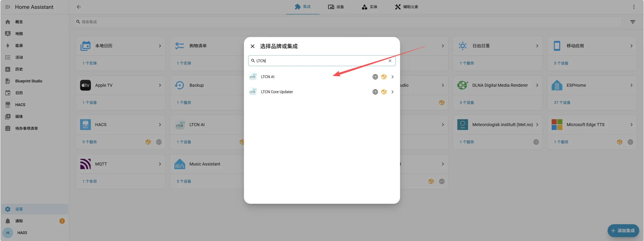Open the 1 个实体 link under 本地日历
The height and width of the screenshot is (241, 644).
(x=90, y=63)
